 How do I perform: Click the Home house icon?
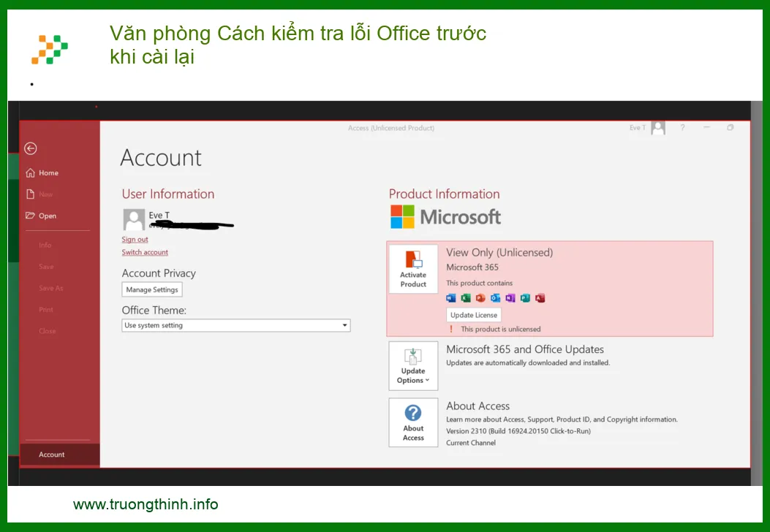click(31, 172)
